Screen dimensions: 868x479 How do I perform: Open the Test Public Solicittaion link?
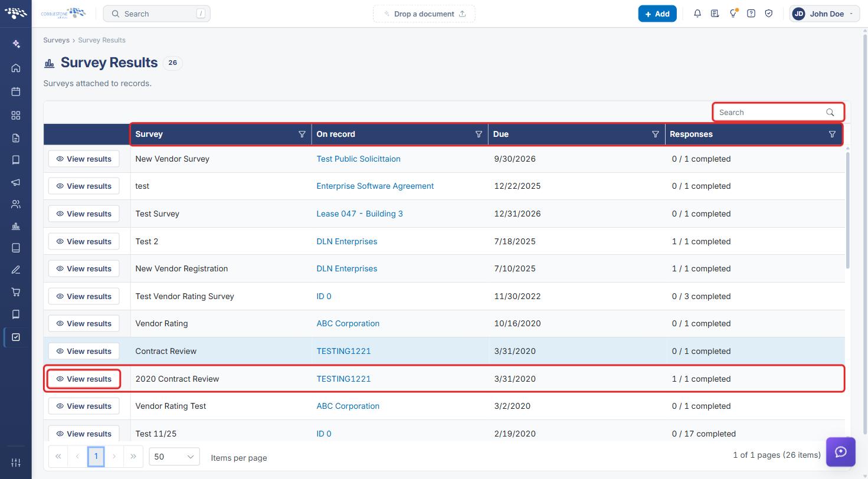pos(358,159)
